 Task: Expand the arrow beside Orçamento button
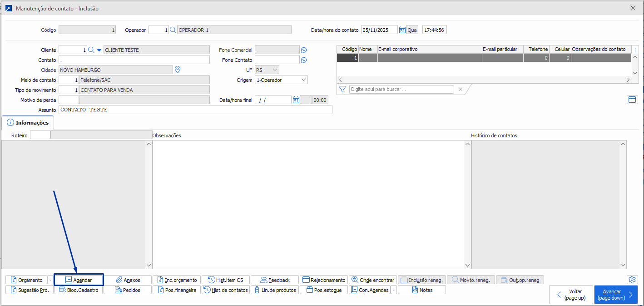click(x=50, y=280)
